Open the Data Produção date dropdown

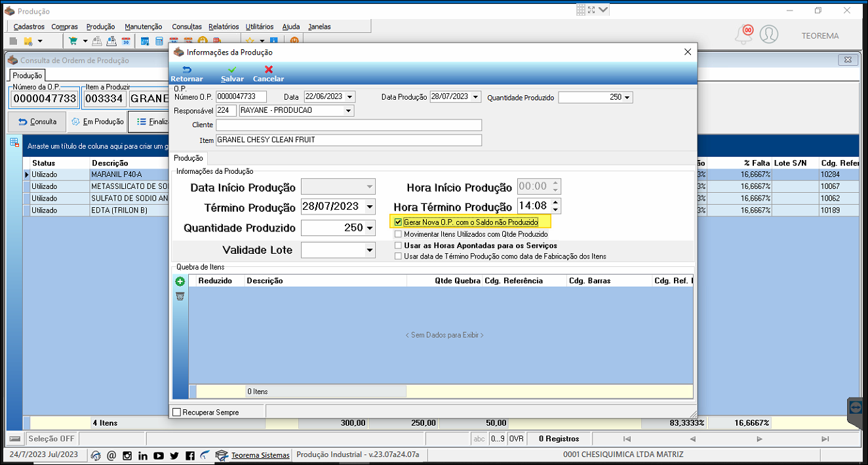(x=475, y=97)
